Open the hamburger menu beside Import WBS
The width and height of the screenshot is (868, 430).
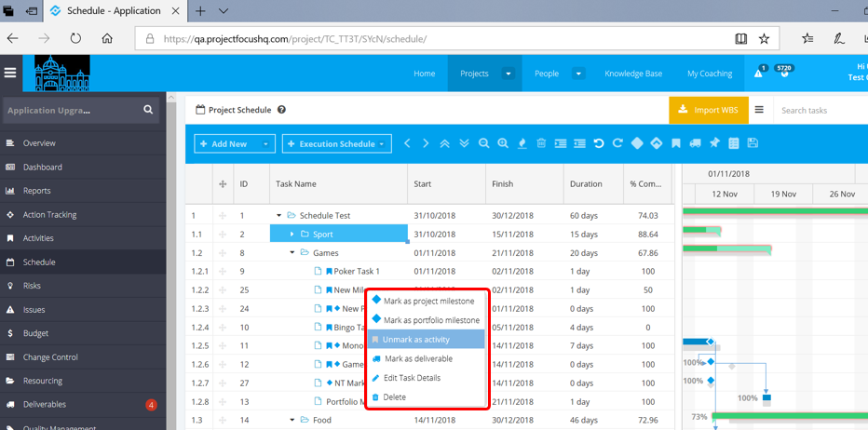coord(760,110)
